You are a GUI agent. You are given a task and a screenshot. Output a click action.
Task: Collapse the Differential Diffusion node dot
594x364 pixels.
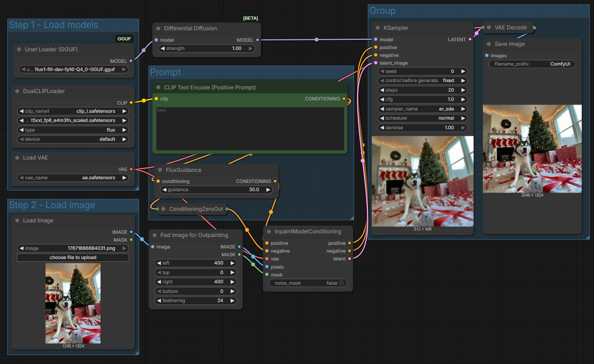point(158,28)
